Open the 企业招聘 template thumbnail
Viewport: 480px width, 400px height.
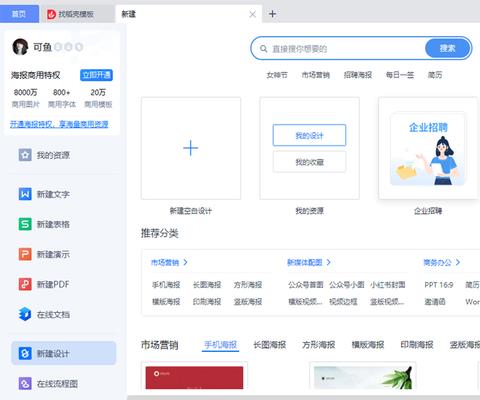[428, 148]
